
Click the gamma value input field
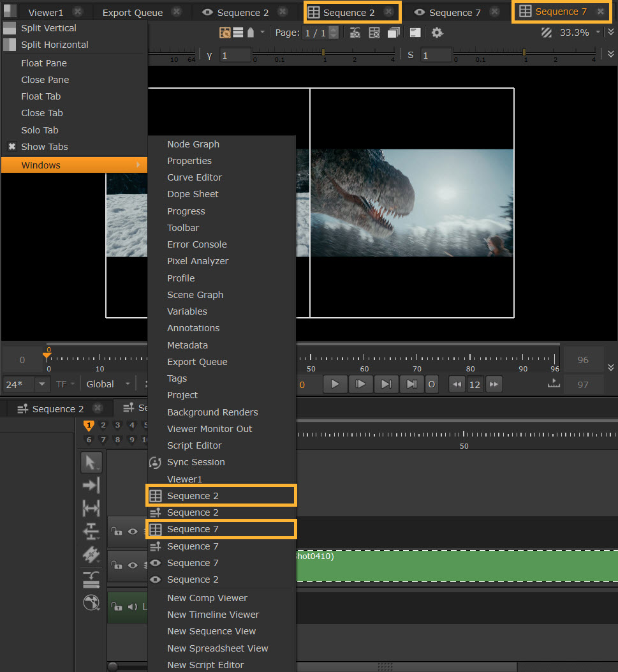(235, 56)
